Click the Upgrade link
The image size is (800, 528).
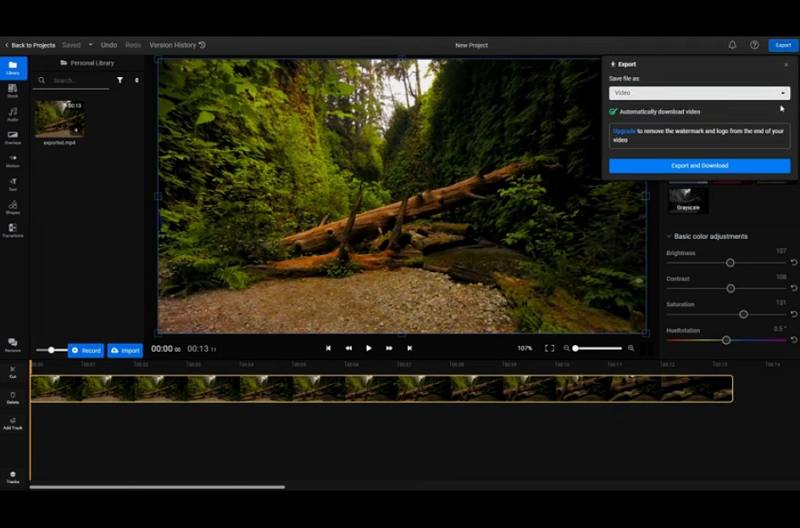pyautogui.click(x=624, y=131)
